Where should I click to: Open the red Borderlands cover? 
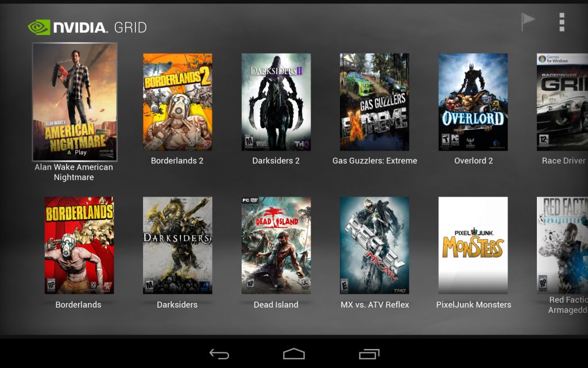pos(79,245)
